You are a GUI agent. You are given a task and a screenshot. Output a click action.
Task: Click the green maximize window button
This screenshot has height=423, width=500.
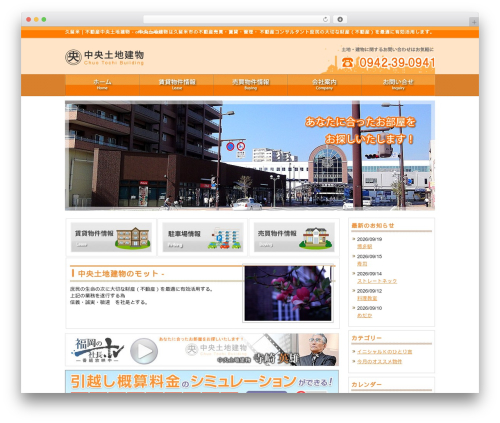click(x=44, y=20)
